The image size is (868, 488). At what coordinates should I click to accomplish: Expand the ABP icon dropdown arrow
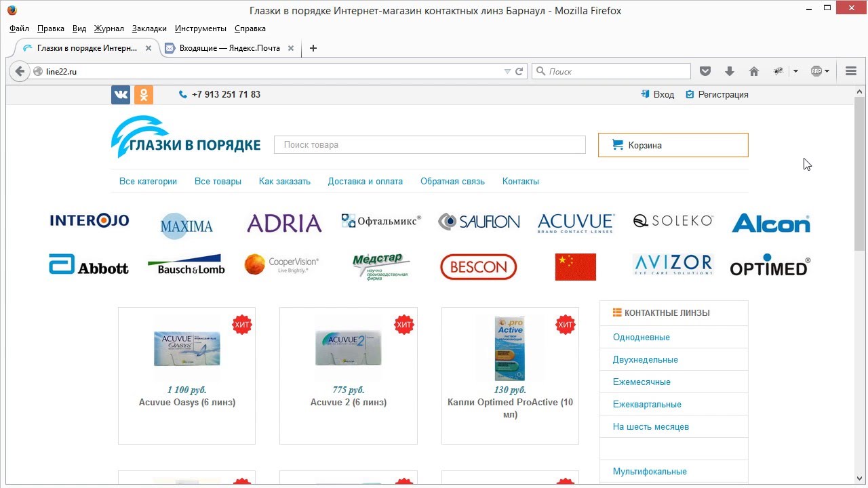pos(827,71)
